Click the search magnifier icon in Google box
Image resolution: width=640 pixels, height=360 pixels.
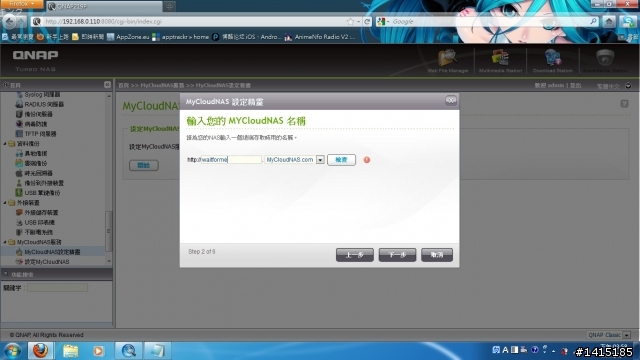[593, 21]
